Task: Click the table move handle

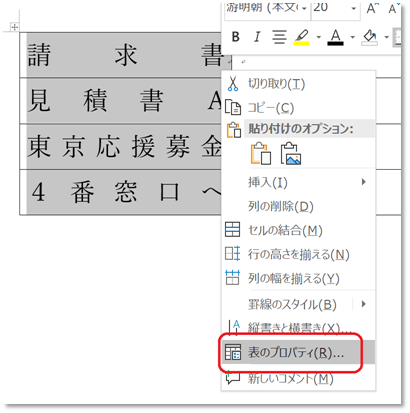Action: click(14, 27)
